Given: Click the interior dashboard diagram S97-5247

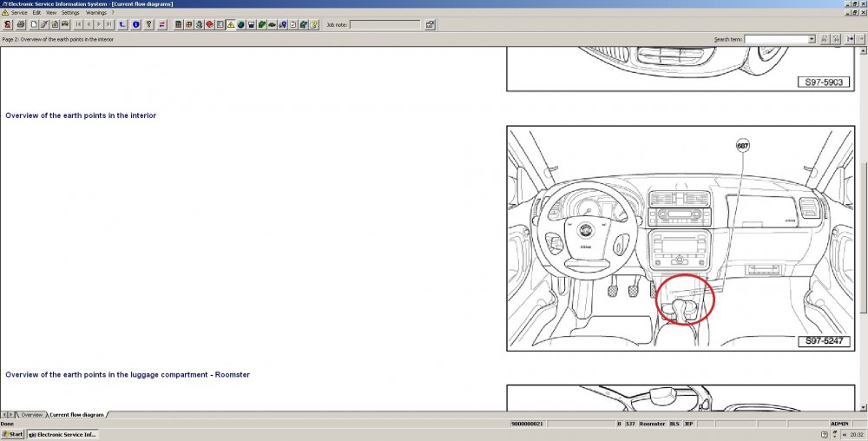Looking at the screenshot, I should [x=681, y=239].
